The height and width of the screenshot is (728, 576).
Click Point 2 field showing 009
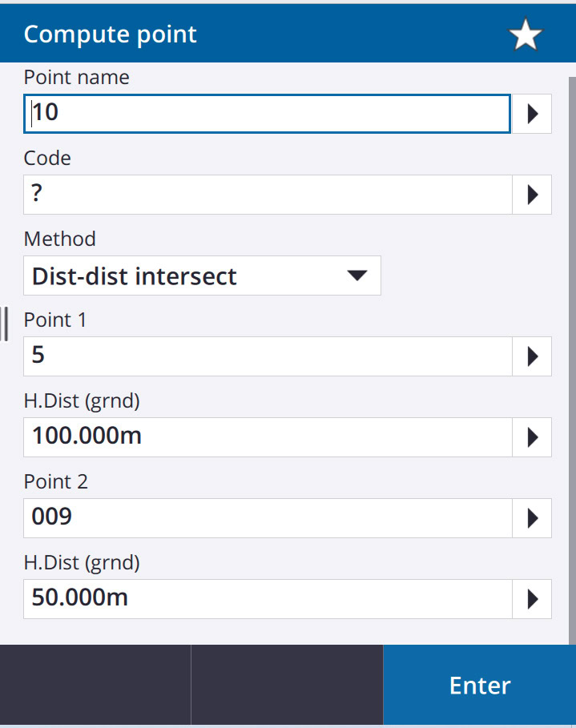[268, 518]
